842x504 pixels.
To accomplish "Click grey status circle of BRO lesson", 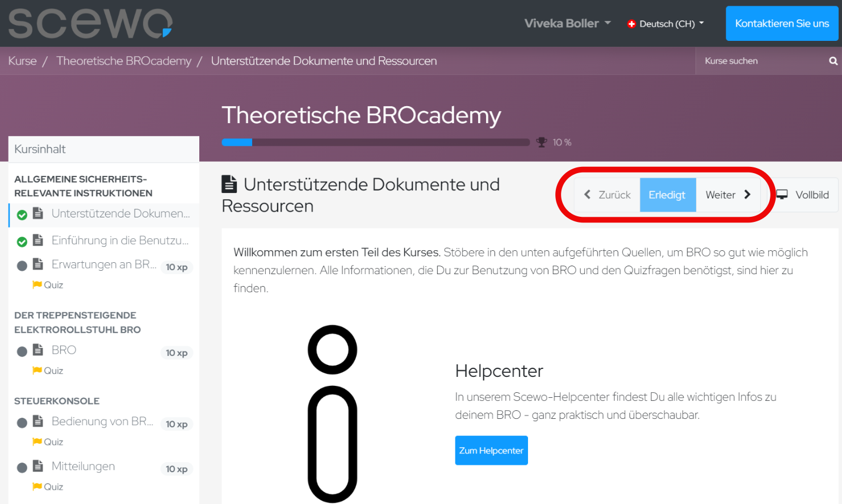I will pyautogui.click(x=22, y=352).
